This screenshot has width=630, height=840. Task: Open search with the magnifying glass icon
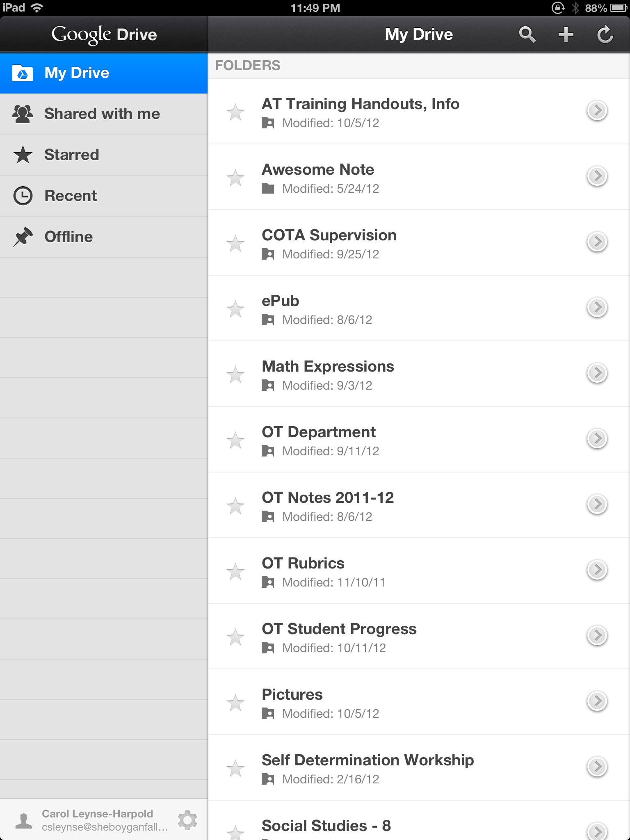[527, 34]
